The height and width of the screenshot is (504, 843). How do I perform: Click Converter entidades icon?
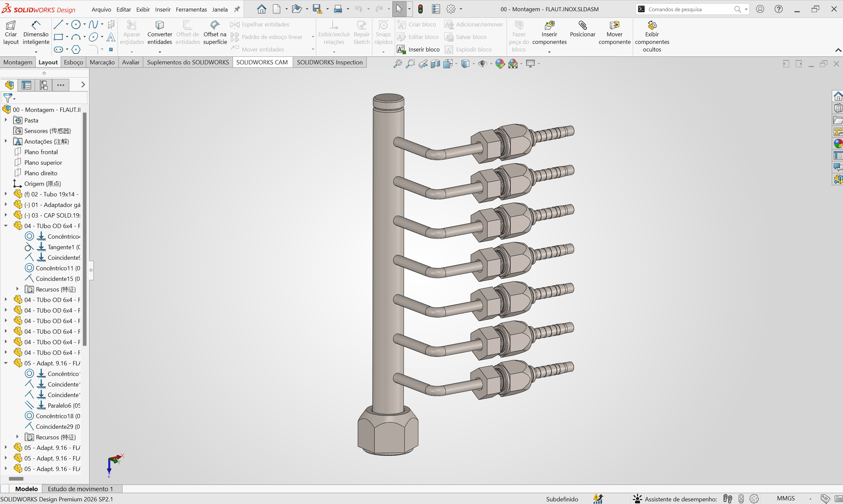point(160,33)
